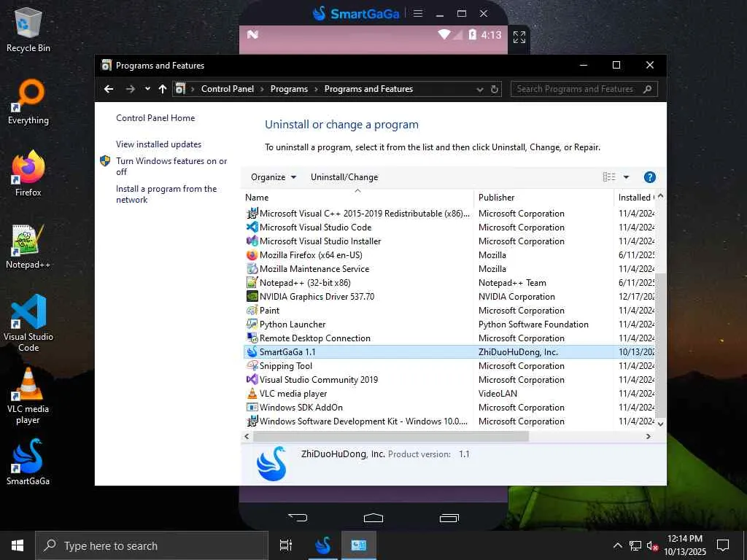This screenshot has height=560, width=747.
Task: Expand address bar previous locations dropdown
Action: [480, 90]
